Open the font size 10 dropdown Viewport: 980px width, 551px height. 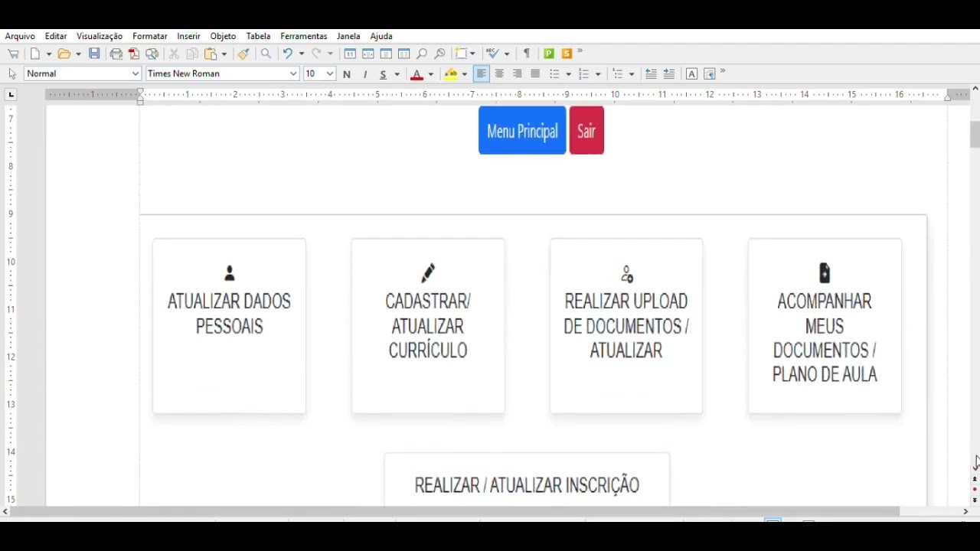pos(330,73)
